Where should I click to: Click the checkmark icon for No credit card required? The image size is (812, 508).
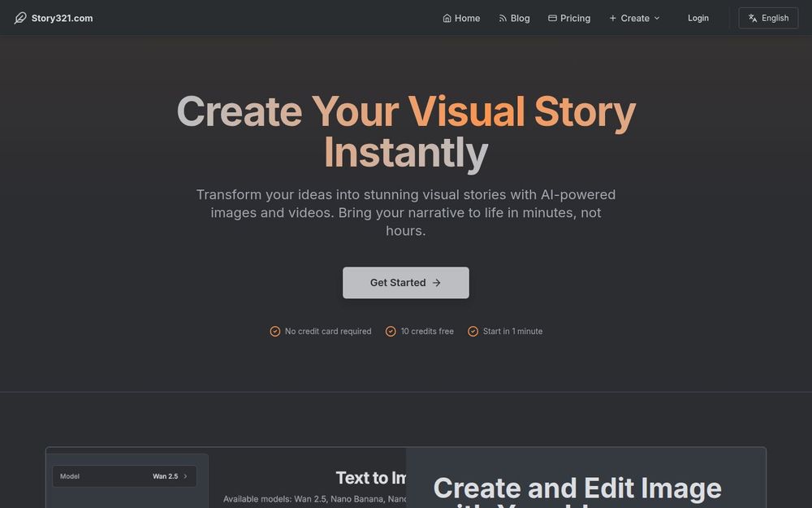pos(275,332)
